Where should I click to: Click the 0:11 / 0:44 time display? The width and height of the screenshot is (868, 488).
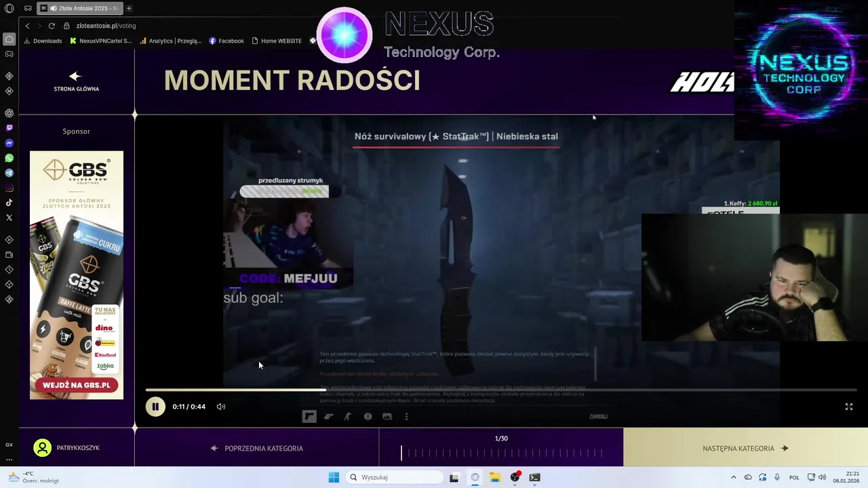189,407
